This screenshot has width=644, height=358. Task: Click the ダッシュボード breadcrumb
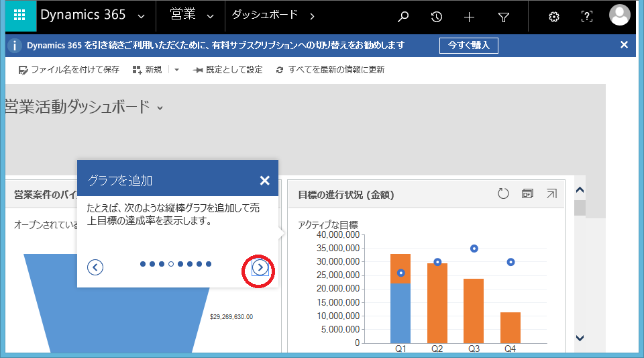[264, 15]
